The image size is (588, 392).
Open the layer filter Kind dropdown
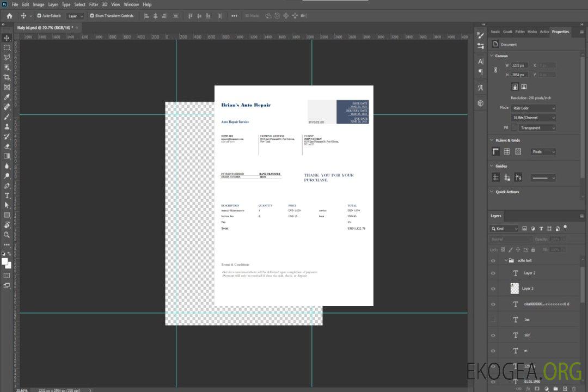pos(504,229)
